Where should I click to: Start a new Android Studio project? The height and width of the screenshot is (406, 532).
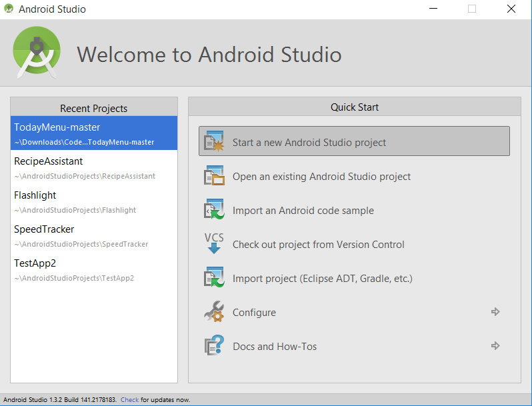coord(354,141)
